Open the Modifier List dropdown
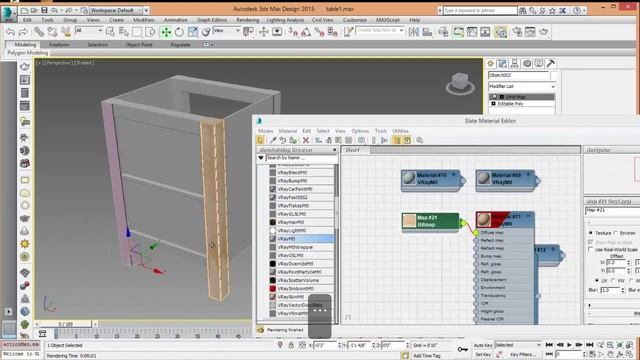 522,87
